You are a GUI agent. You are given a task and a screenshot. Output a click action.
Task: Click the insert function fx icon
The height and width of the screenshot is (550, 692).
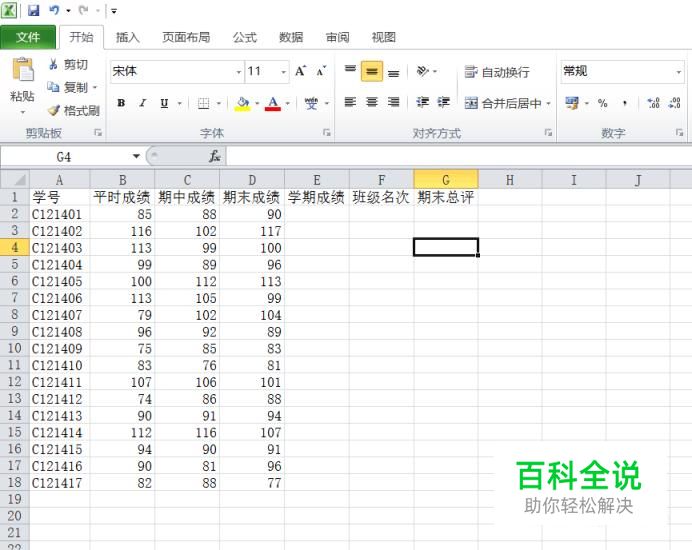click(215, 156)
